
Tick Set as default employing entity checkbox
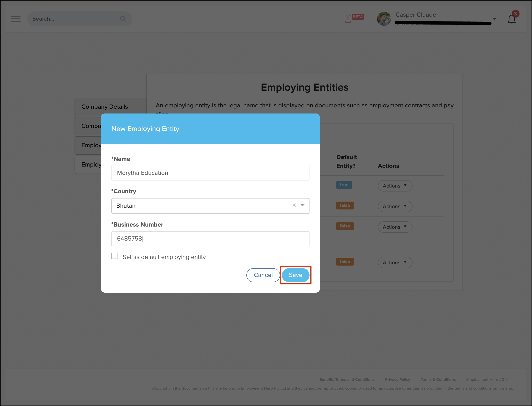click(115, 256)
